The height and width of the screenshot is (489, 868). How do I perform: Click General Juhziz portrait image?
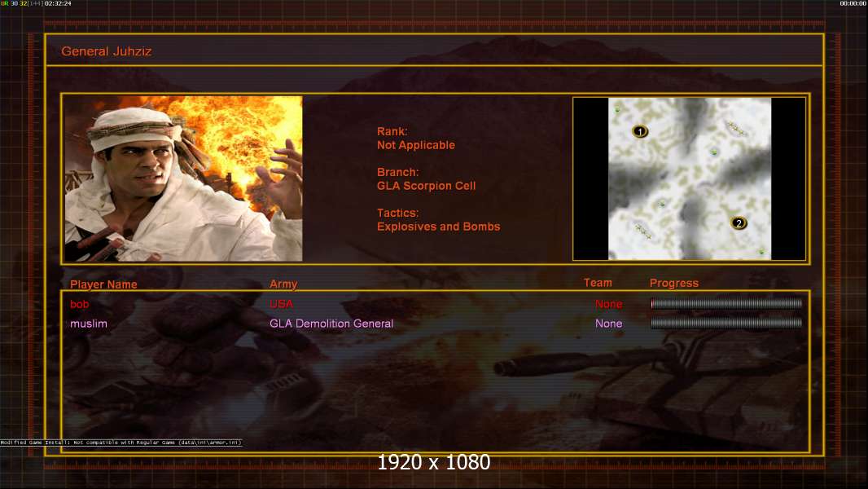(x=184, y=178)
